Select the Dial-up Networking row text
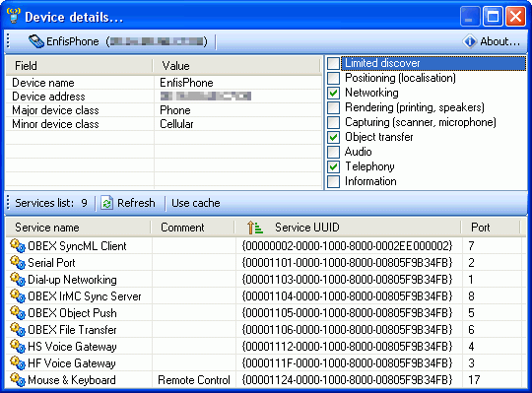 [x=72, y=280]
